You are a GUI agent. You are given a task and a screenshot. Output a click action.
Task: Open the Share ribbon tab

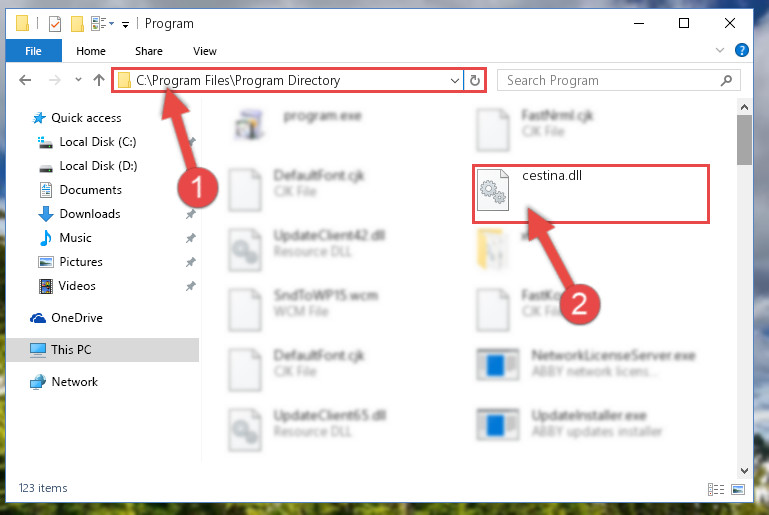tap(149, 51)
